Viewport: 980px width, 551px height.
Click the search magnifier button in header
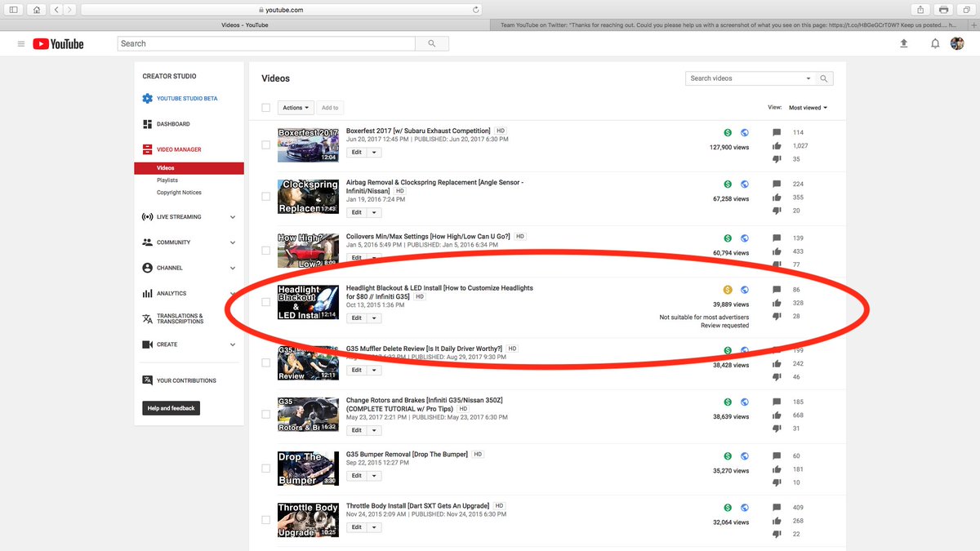click(x=432, y=43)
